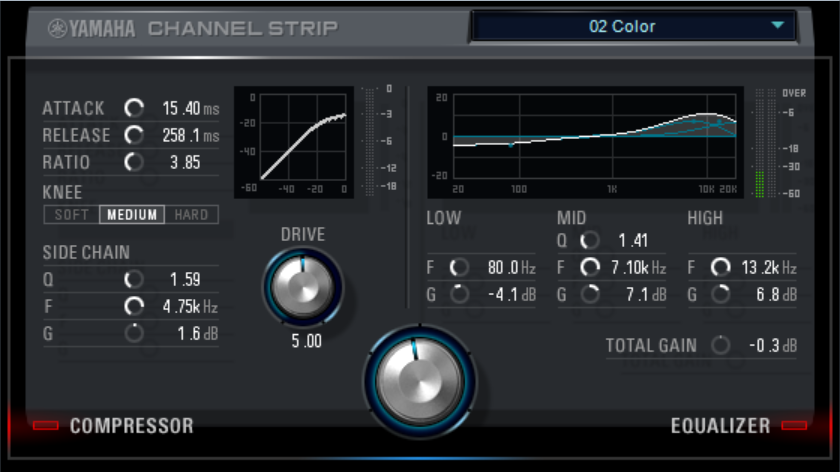This screenshot has width=840, height=472.
Task: Click the Side Chain Q knob
Action: tap(134, 279)
